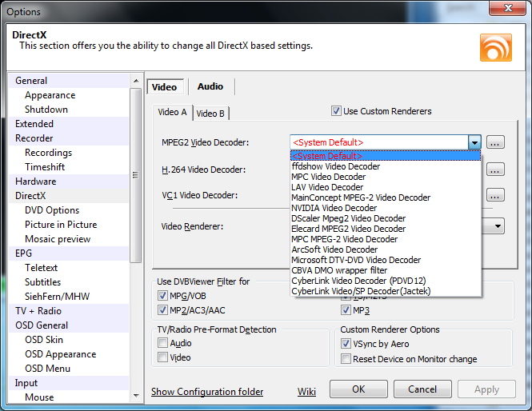532x411 pixels.
Task: Choose MPC Video Decoder from list
Action: click(x=386, y=177)
